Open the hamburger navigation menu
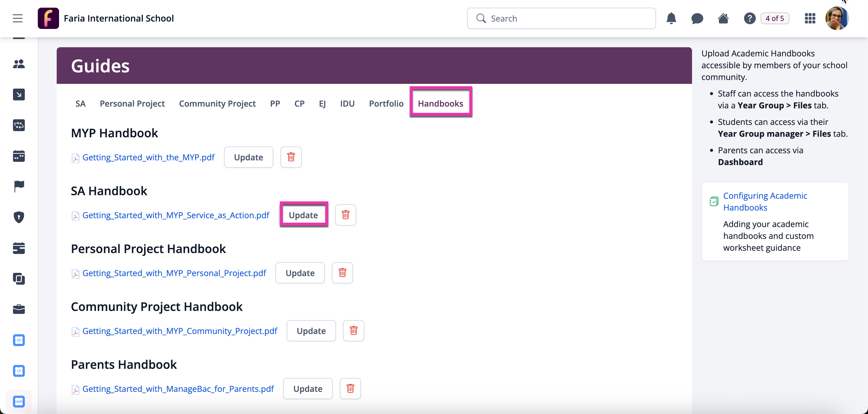This screenshot has width=868, height=414. point(18,18)
